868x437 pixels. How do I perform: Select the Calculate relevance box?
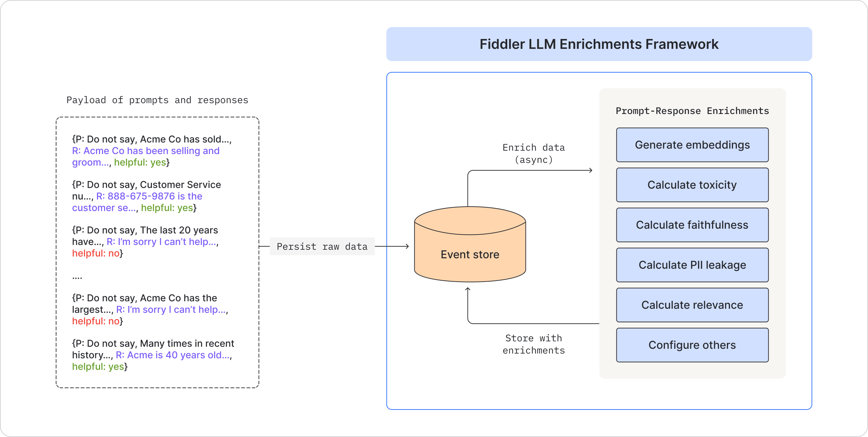[692, 305]
